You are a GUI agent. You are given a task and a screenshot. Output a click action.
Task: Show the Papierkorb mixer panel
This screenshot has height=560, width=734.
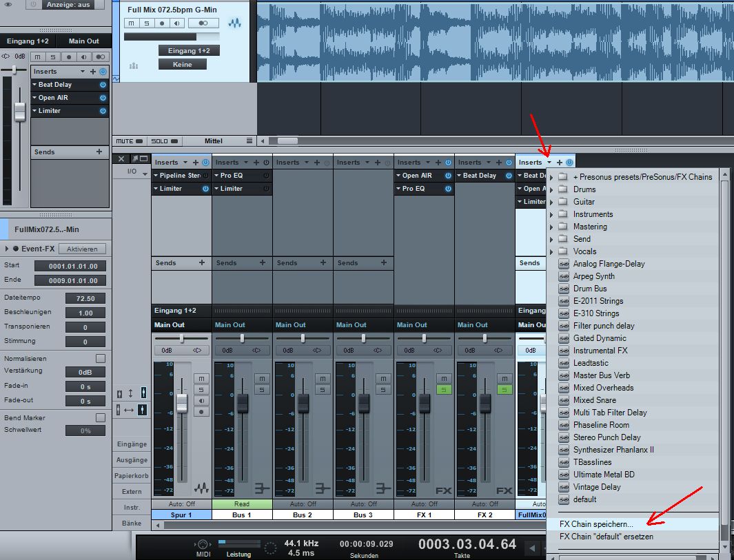click(x=132, y=476)
